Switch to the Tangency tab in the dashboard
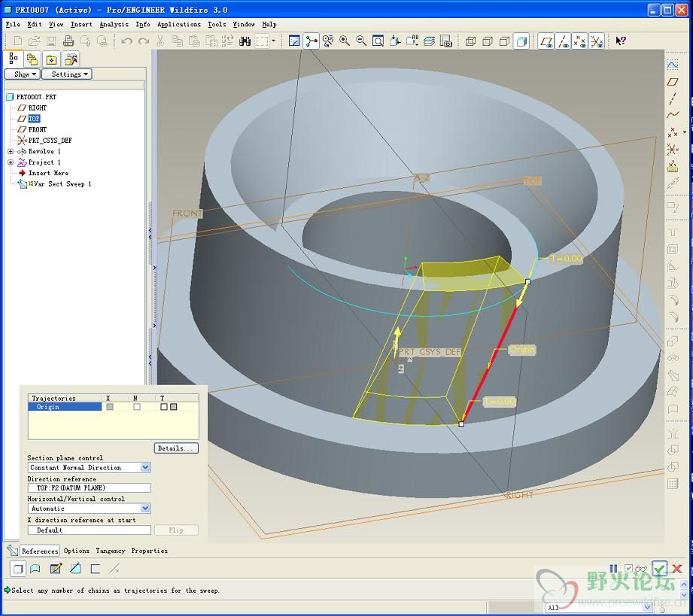Screen dimensions: 693x616 point(111,551)
